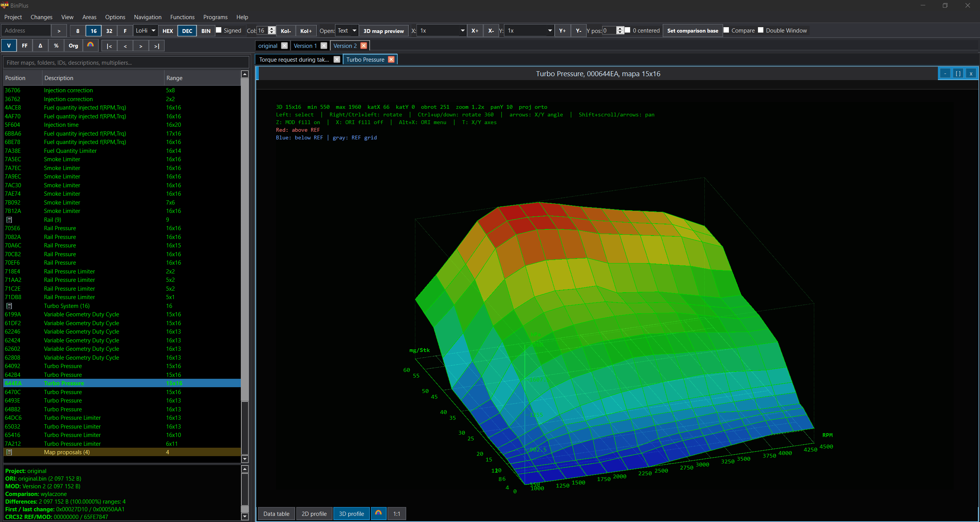Close the Turbo Pressure map panel with x

971,74
